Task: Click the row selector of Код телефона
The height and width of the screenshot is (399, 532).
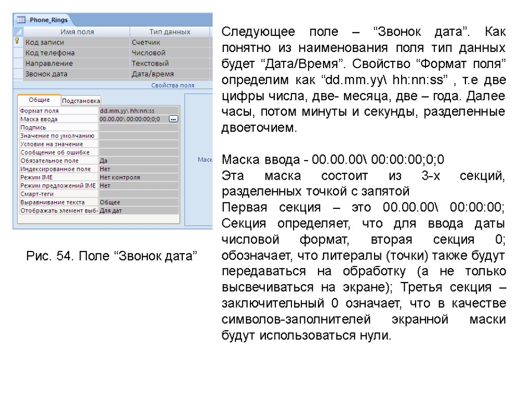Action: click(x=18, y=53)
